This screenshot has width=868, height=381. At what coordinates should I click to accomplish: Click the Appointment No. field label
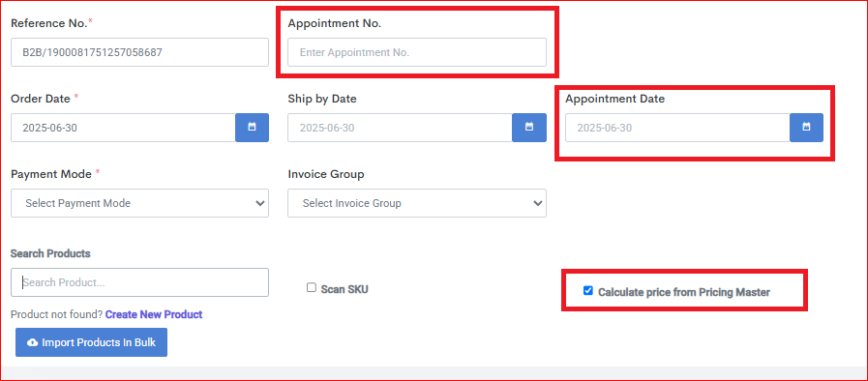click(335, 24)
